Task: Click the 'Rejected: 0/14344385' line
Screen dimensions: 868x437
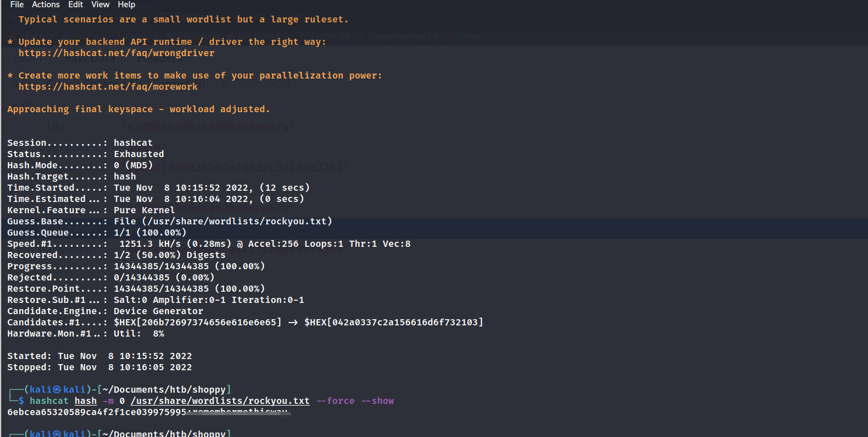Action: pos(111,278)
